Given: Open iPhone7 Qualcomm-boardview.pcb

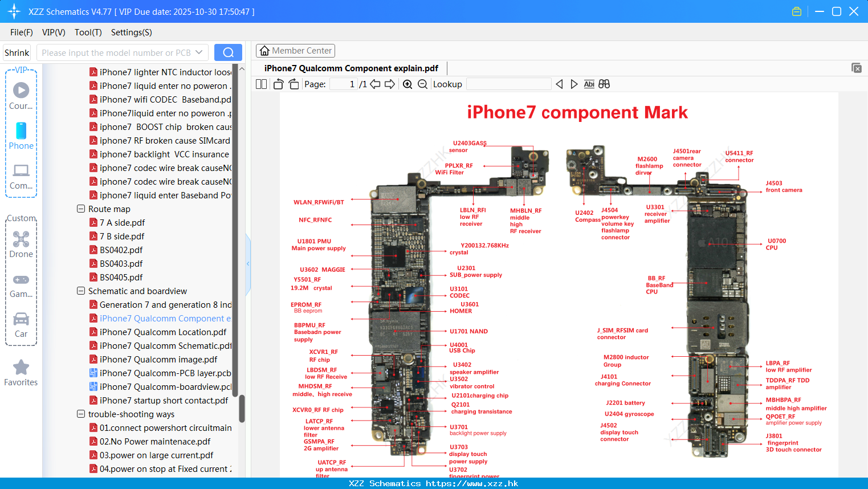Looking at the screenshot, I should coord(160,386).
